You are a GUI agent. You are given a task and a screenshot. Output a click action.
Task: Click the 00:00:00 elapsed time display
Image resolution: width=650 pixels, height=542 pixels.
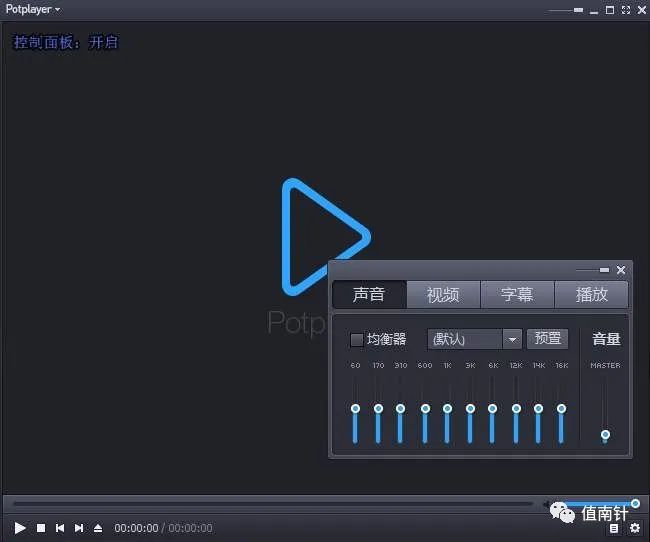click(136, 528)
